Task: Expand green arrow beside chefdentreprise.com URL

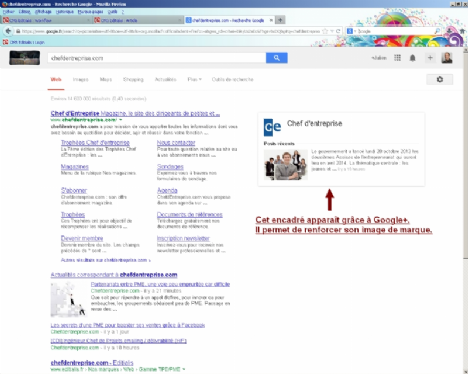Action: 121,120
